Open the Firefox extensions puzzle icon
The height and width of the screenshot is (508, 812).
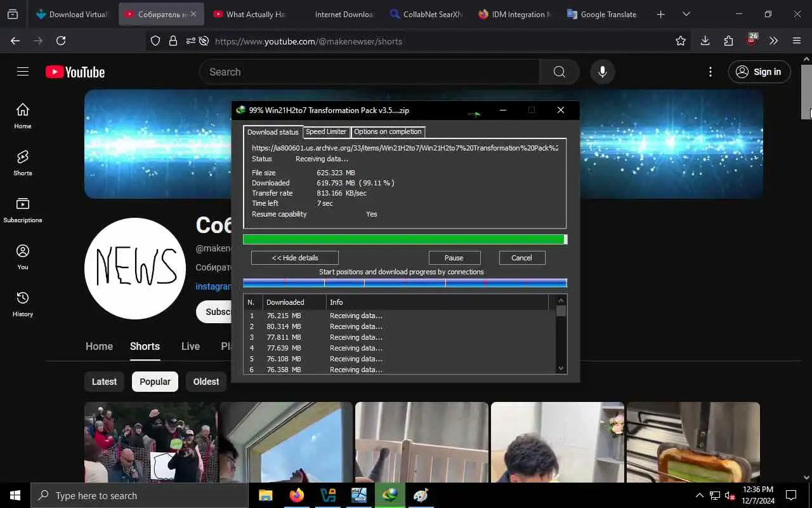[x=728, y=41]
